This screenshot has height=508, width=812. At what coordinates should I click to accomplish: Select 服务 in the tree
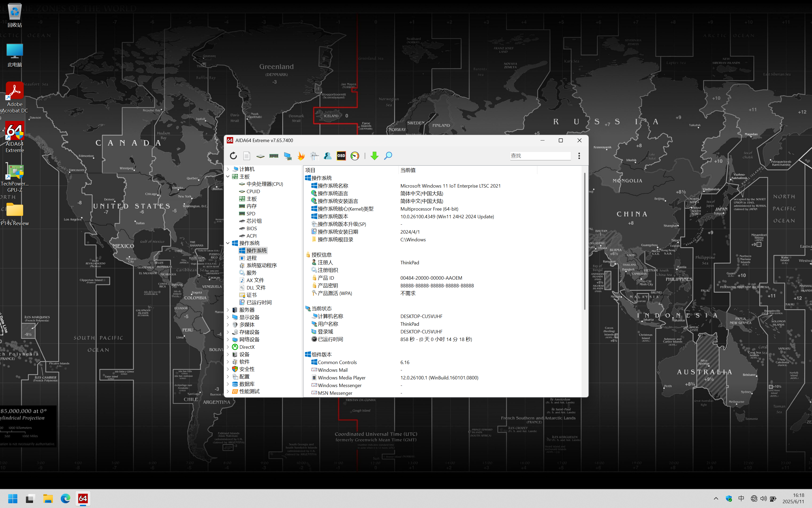click(x=248, y=273)
